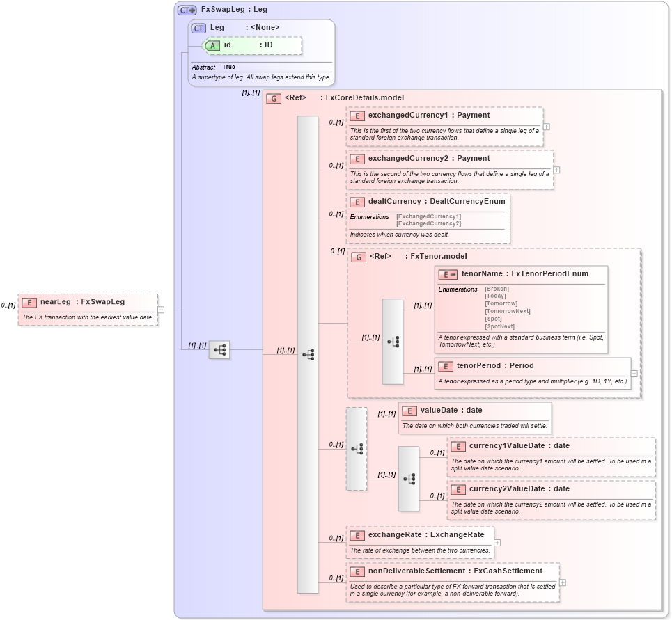Click the dashed value date choice compositor
672x620 pixels.
357,449
